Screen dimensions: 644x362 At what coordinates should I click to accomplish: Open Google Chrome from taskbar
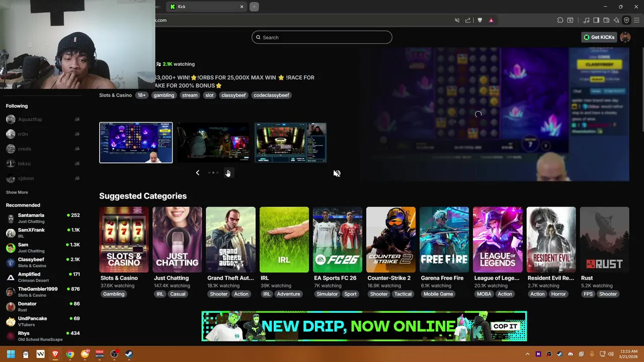click(x=70, y=354)
